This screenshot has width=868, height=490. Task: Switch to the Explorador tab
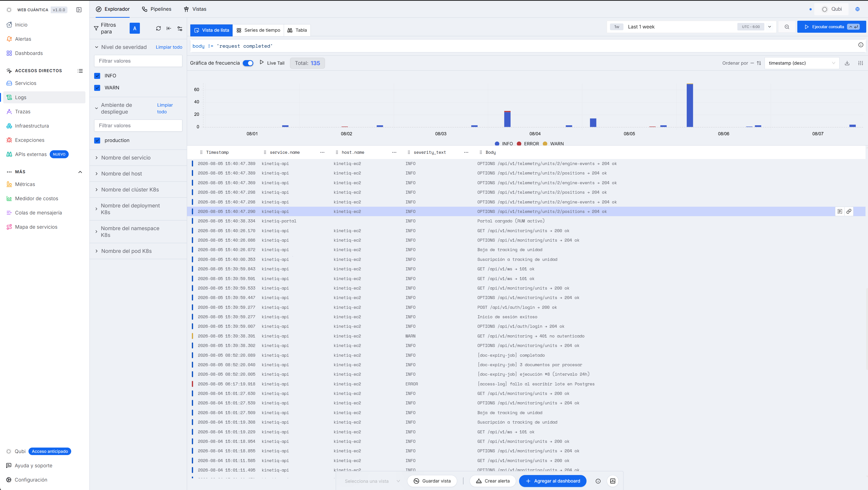point(113,9)
